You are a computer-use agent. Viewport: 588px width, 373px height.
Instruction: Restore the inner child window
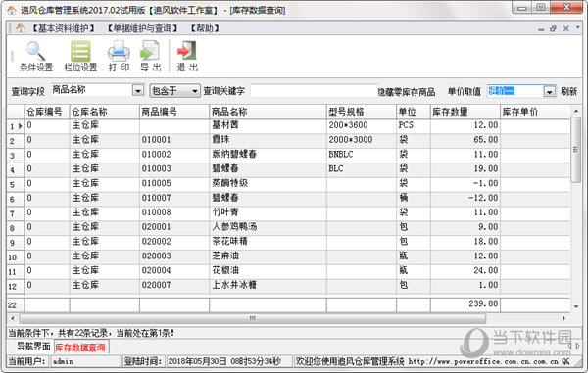click(x=553, y=28)
